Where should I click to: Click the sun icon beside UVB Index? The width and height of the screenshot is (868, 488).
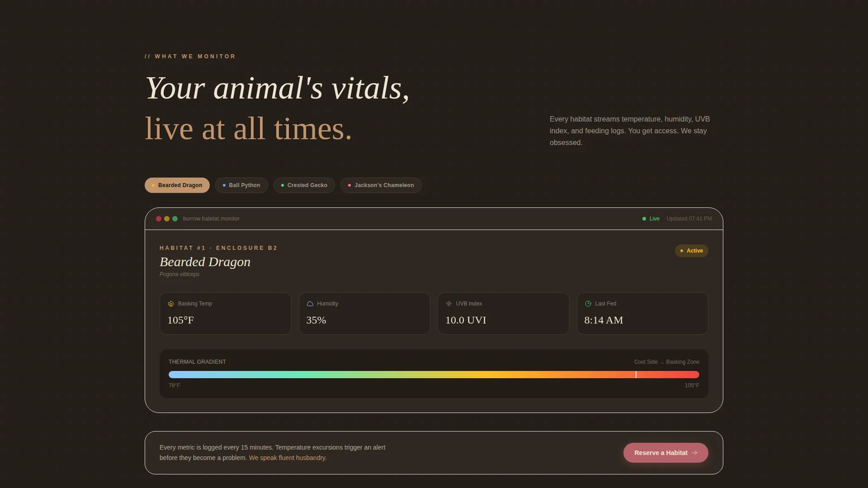point(449,304)
